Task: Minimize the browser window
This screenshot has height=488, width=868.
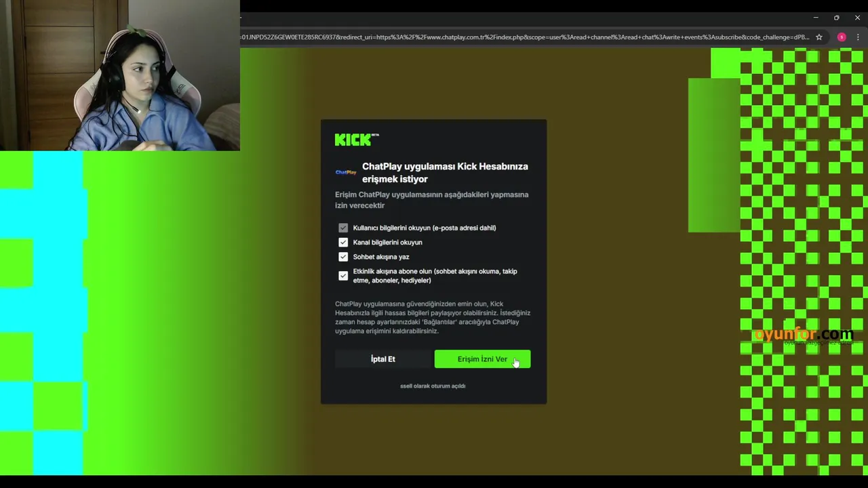Action: [x=816, y=18]
